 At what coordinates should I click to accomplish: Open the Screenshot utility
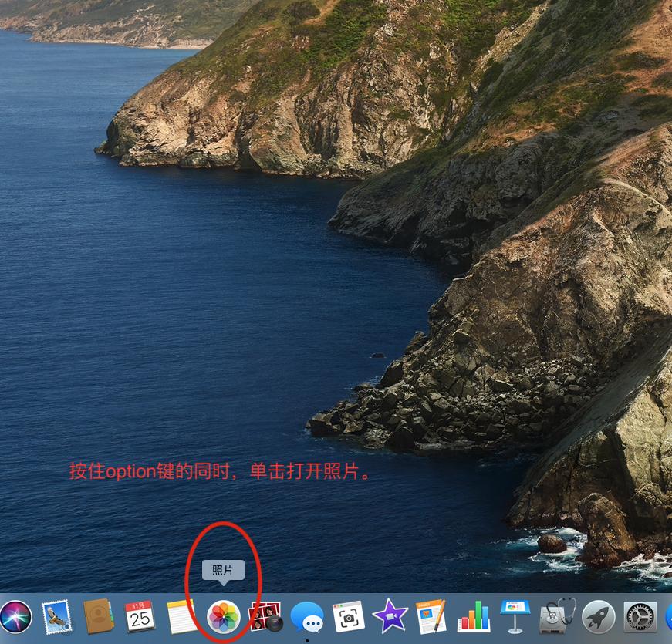[x=349, y=617]
